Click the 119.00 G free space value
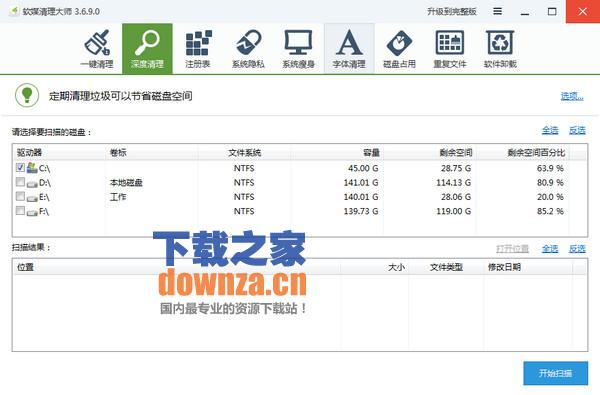Viewport: 600px width, 395px height. point(454,211)
